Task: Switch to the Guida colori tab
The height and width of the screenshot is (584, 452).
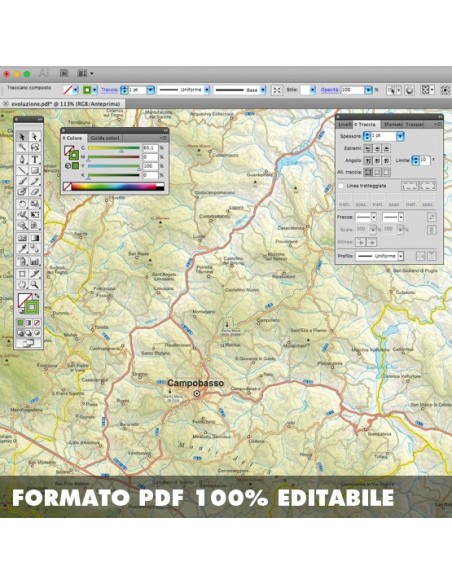Action: coord(105,138)
